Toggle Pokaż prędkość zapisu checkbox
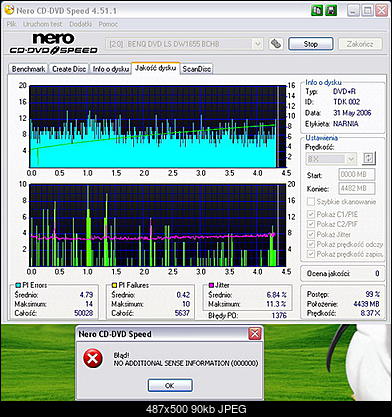Image resolution: width=392 pixels, height=417 pixels. pos(311,254)
